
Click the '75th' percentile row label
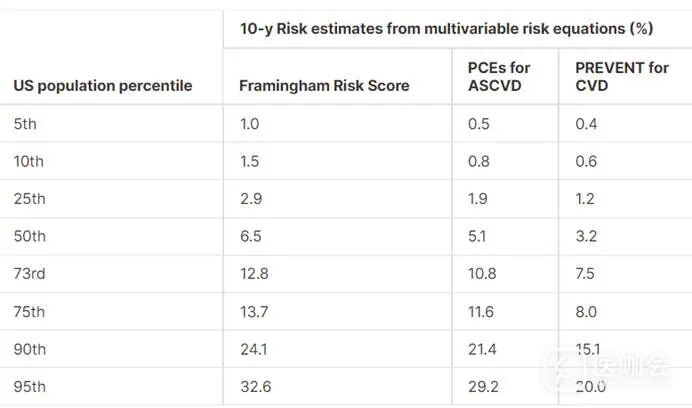tap(31, 312)
